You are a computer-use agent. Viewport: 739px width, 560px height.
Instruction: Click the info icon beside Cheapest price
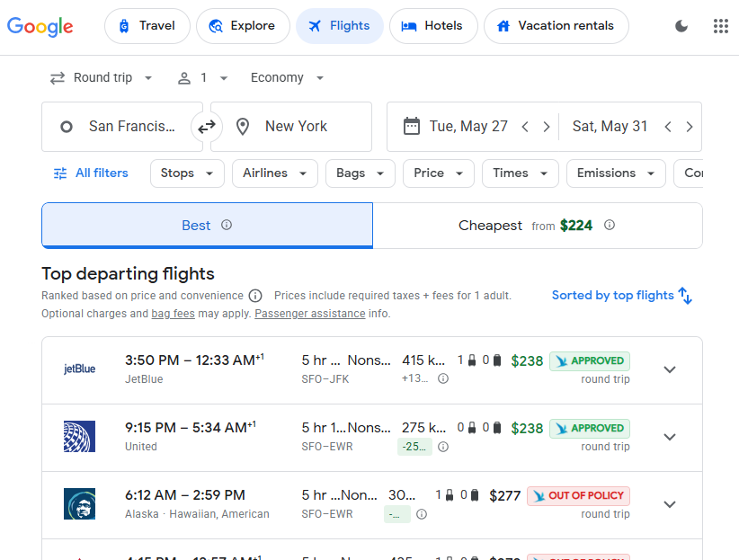point(610,225)
